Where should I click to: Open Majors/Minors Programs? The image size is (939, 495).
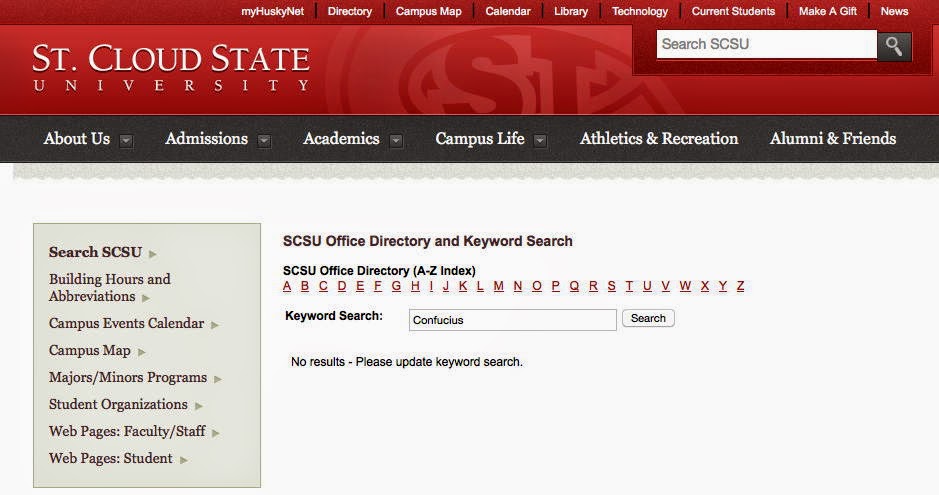(x=128, y=377)
